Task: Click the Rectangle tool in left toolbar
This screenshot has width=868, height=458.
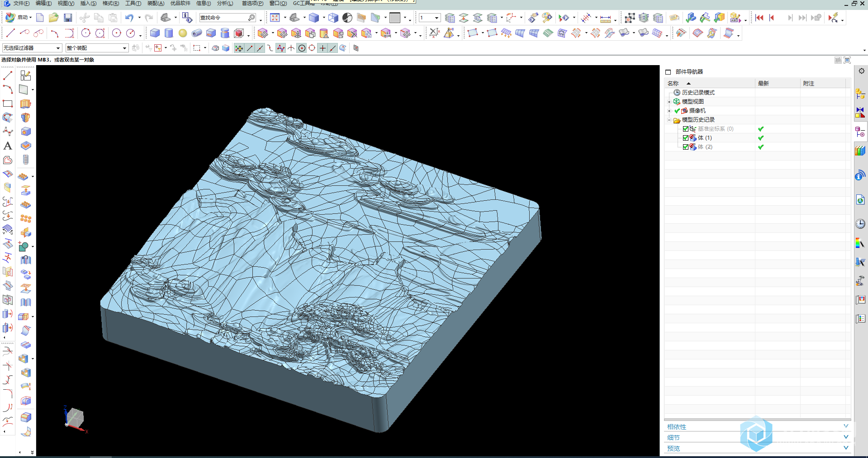Action: pos(8,104)
